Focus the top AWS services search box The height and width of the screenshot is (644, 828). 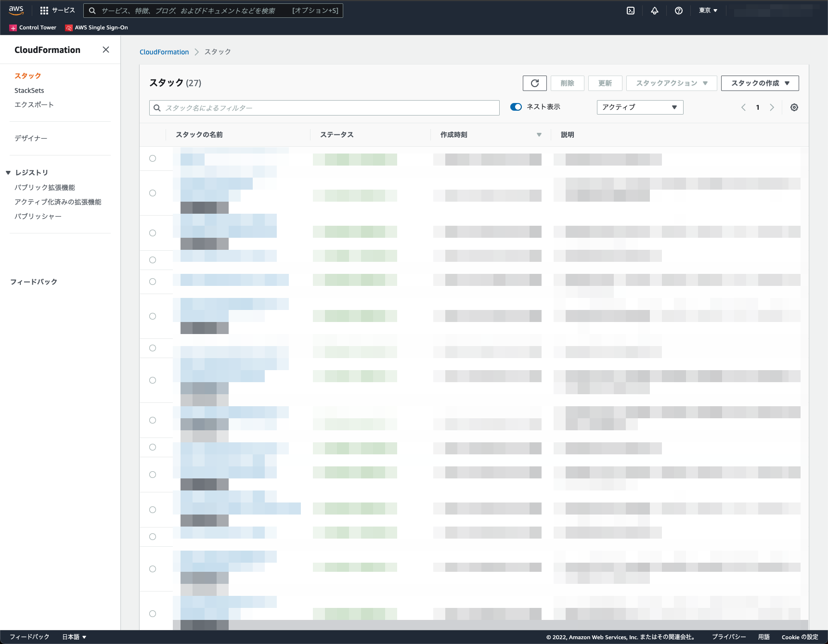coord(213,11)
